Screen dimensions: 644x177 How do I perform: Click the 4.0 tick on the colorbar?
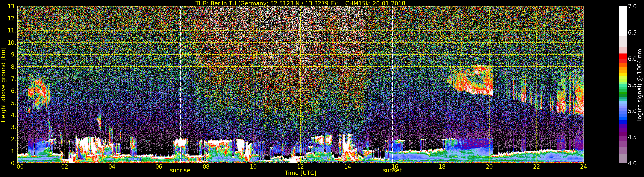[632, 163]
